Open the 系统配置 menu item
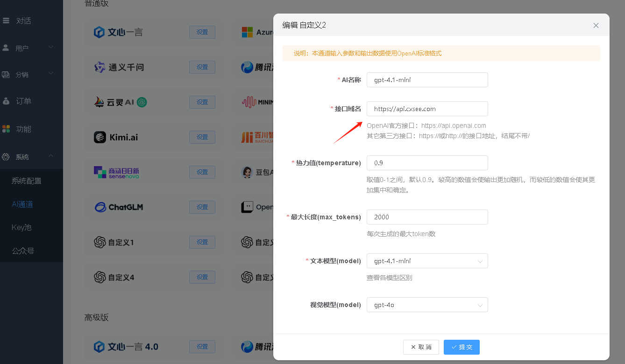 27,181
